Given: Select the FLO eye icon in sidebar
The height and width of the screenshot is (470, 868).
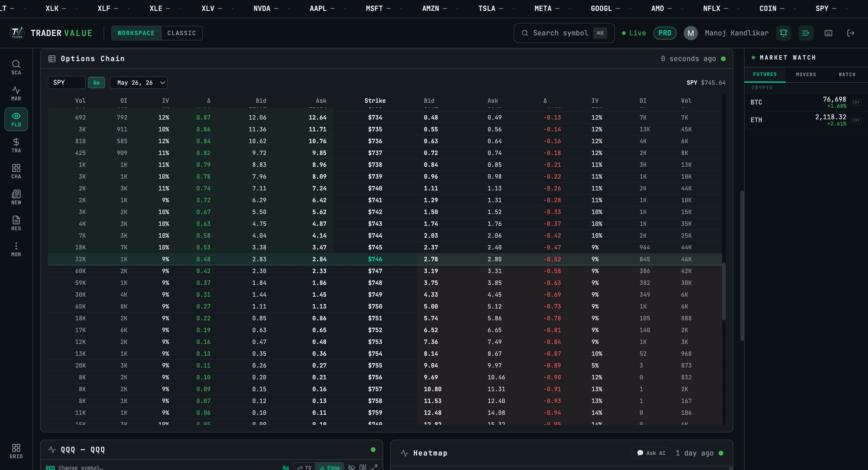Looking at the screenshot, I should (x=16, y=119).
